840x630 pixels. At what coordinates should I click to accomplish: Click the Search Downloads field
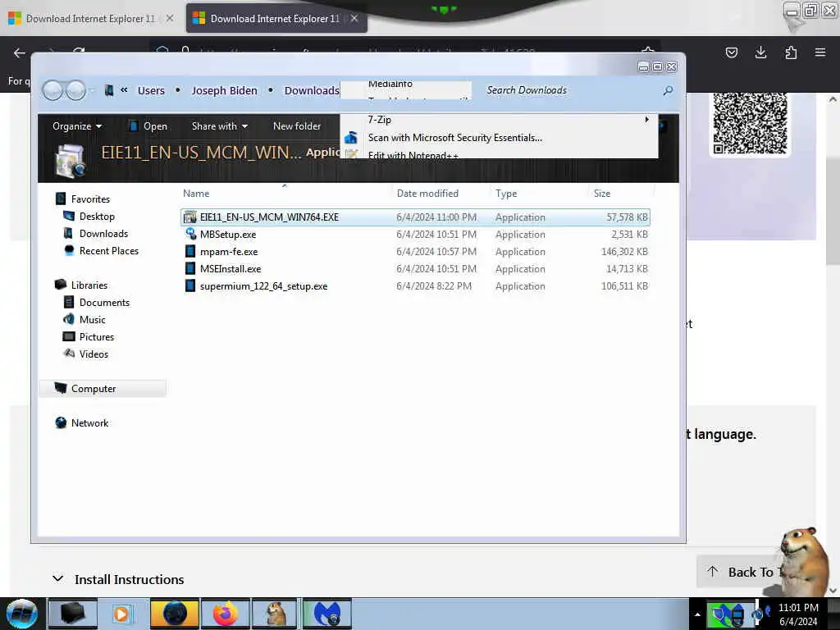point(571,90)
